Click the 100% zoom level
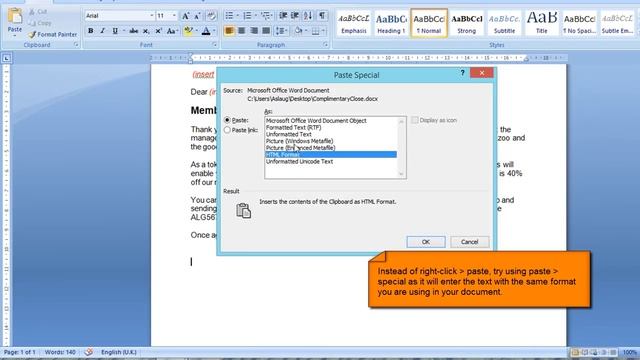The image size is (640, 360). (630, 352)
